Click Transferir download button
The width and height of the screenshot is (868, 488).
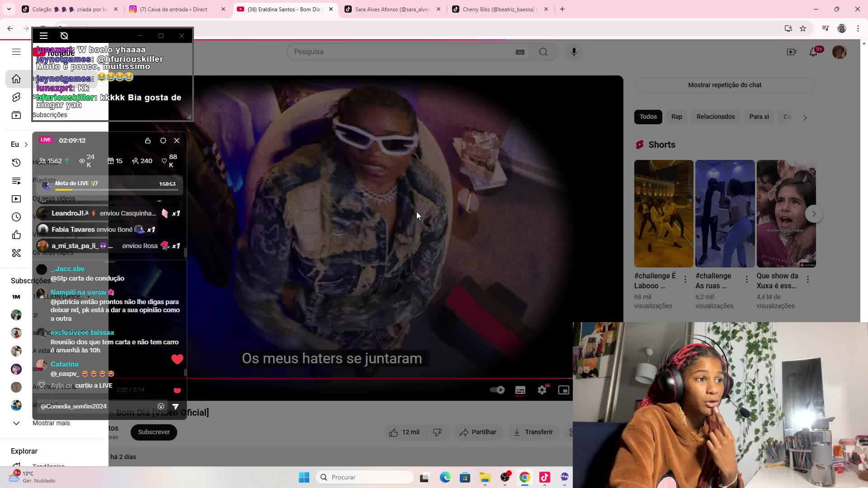533,432
